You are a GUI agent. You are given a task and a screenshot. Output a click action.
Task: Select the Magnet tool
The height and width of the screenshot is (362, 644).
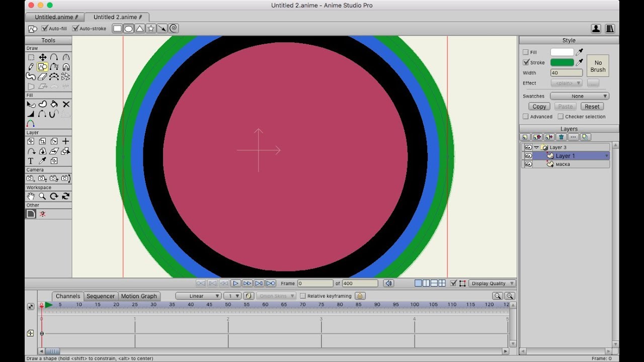point(66,67)
